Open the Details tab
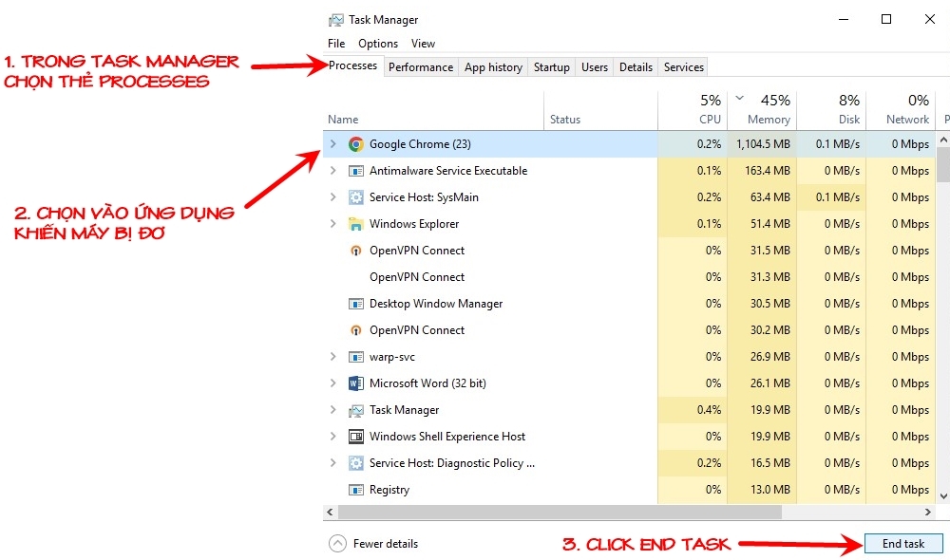Screen dimensions: 950x560 pyautogui.click(x=636, y=67)
